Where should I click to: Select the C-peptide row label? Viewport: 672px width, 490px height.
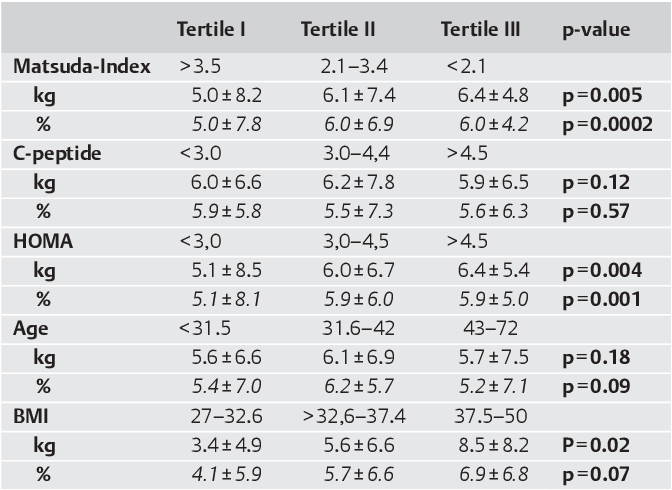57,154
